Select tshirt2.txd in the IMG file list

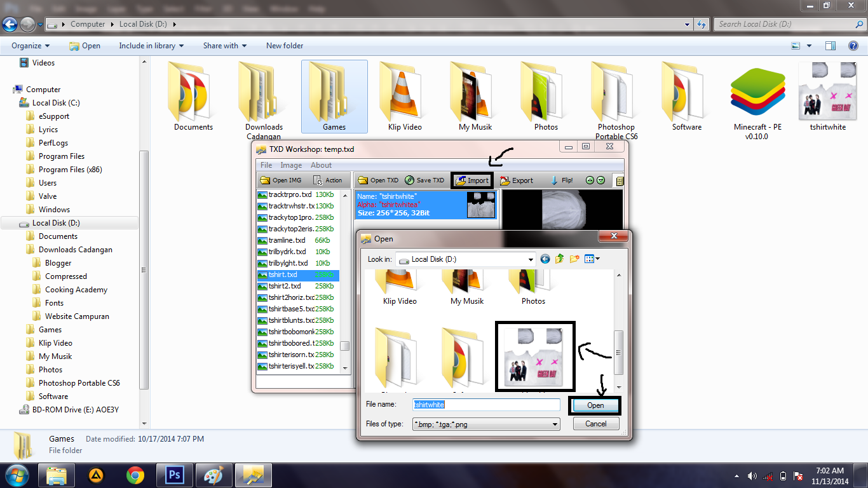tap(298, 286)
